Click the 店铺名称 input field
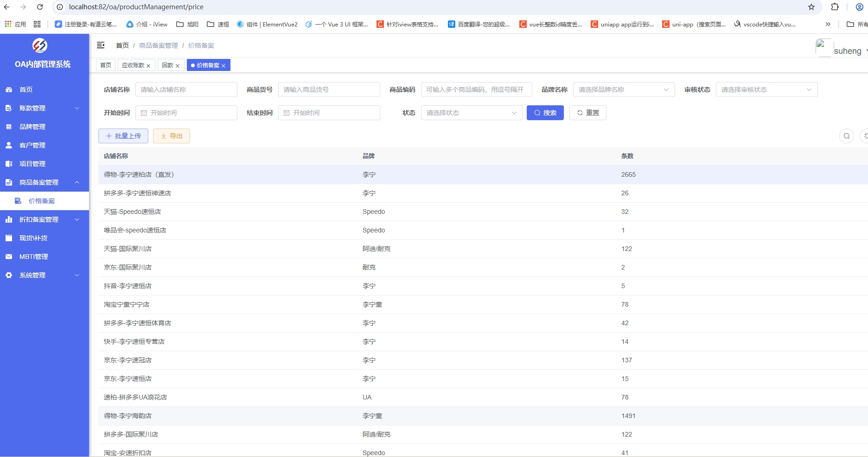Image resolution: width=868 pixels, height=457 pixels. [186, 90]
